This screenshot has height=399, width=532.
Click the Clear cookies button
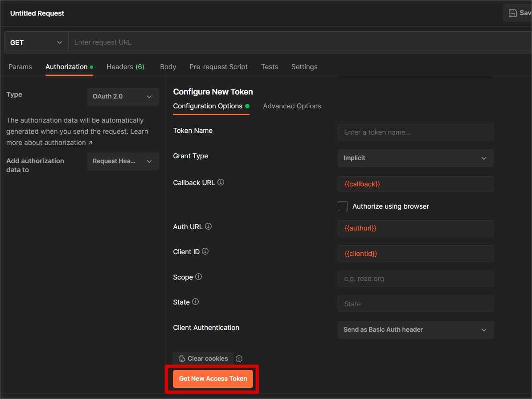click(203, 358)
